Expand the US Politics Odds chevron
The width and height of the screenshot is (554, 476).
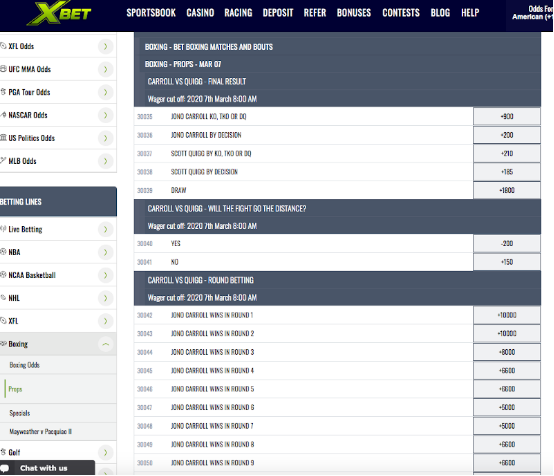(x=106, y=138)
